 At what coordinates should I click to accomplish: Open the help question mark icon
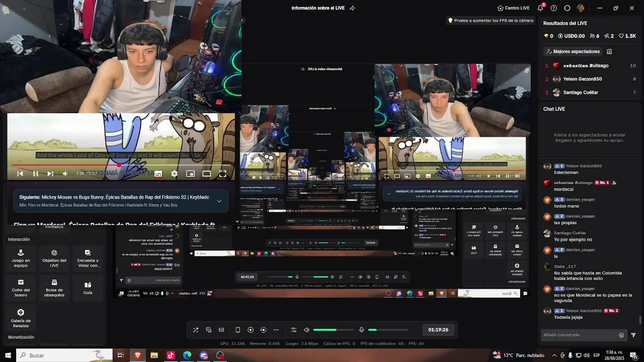point(554,8)
